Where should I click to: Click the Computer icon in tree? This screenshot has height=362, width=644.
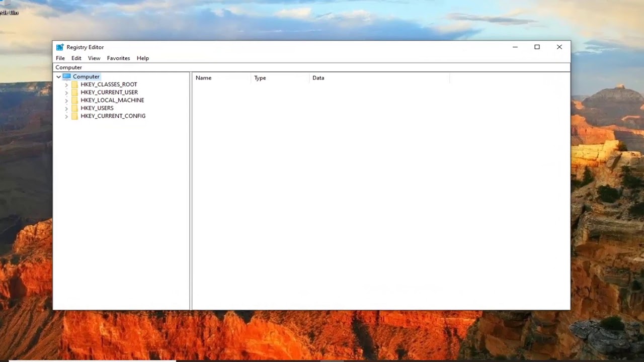coord(66,76)
